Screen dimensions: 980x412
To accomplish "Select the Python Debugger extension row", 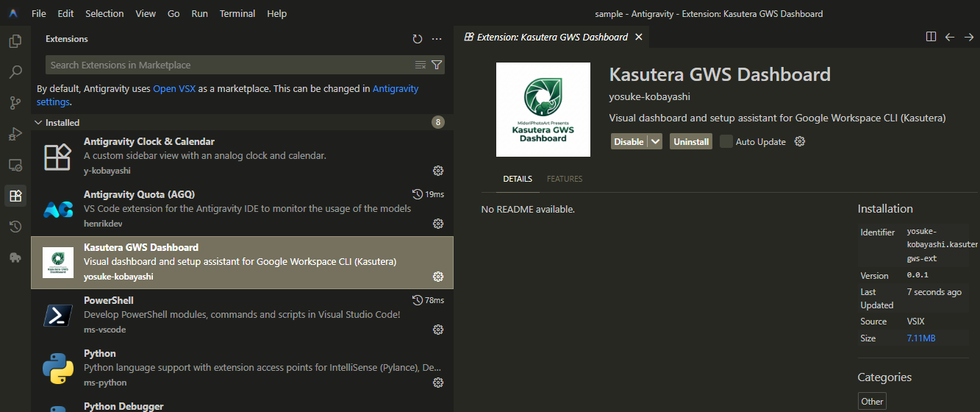I will pos(243,404).
